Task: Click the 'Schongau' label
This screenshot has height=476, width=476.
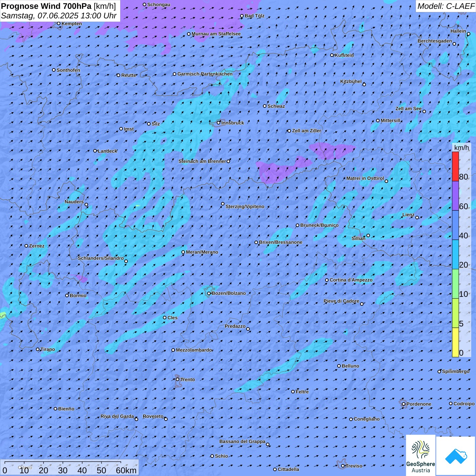Action: pos(159,4)
